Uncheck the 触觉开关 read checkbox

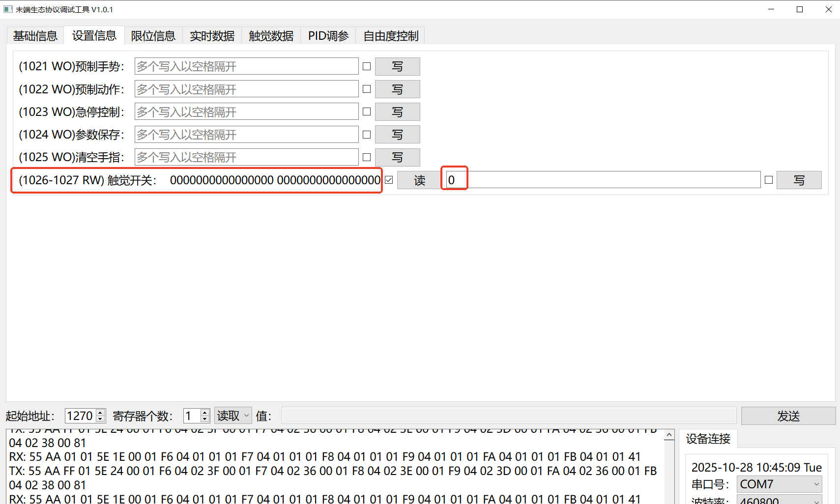pos(389,180)
